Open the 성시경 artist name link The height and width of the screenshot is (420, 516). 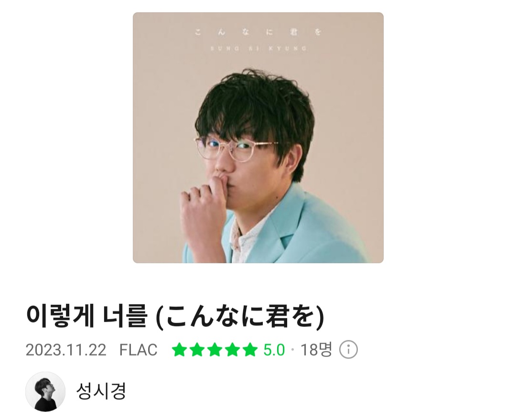(x=101, y=391)
